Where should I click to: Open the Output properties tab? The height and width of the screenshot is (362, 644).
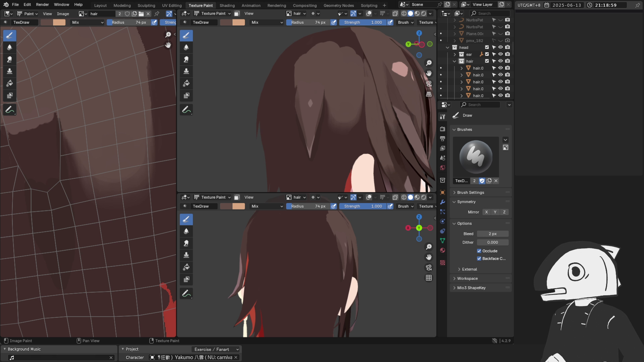(x=442, y=138)
